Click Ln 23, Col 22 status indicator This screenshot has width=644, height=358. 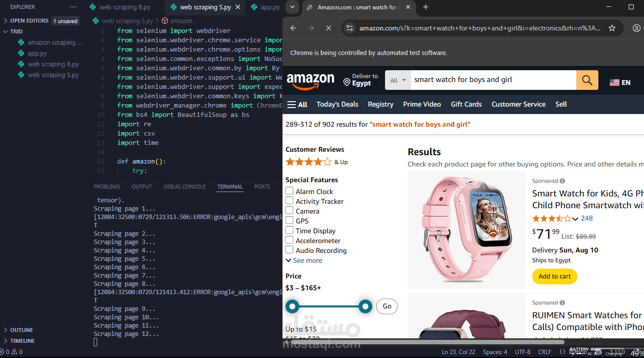[459, 352]
